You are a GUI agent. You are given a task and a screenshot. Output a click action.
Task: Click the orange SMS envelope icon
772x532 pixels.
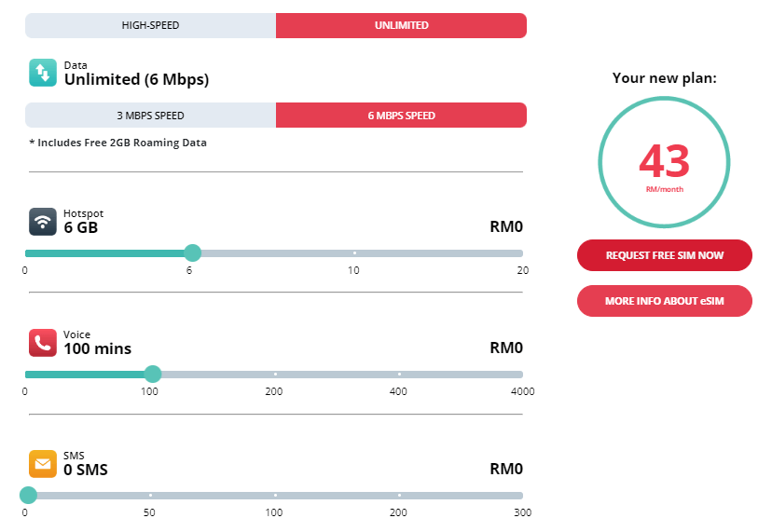(43, 463)
